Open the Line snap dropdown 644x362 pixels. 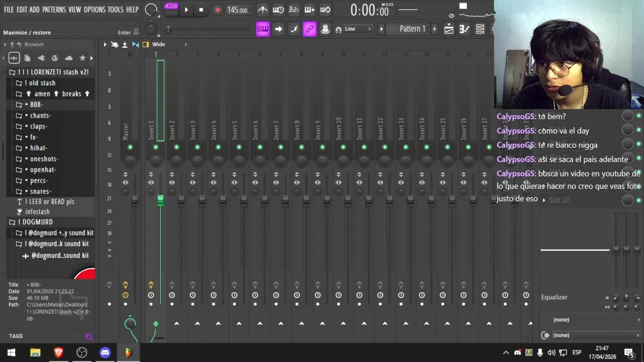point(358,29)
